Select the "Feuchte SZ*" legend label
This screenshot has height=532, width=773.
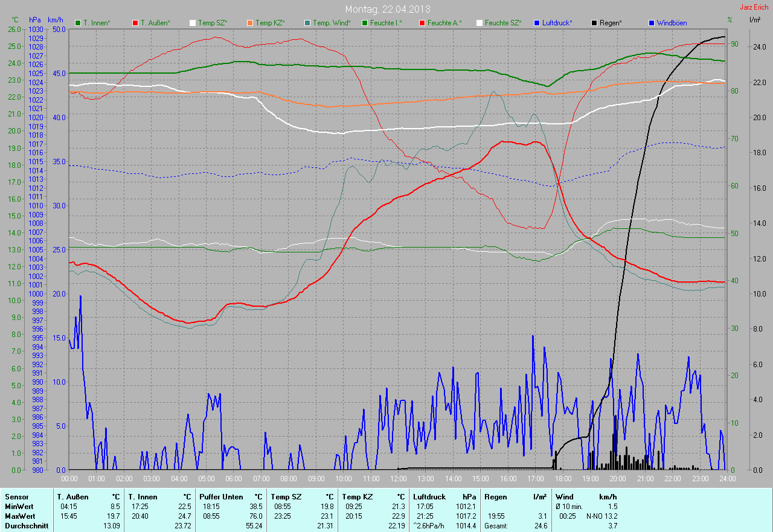pos(504,23)
